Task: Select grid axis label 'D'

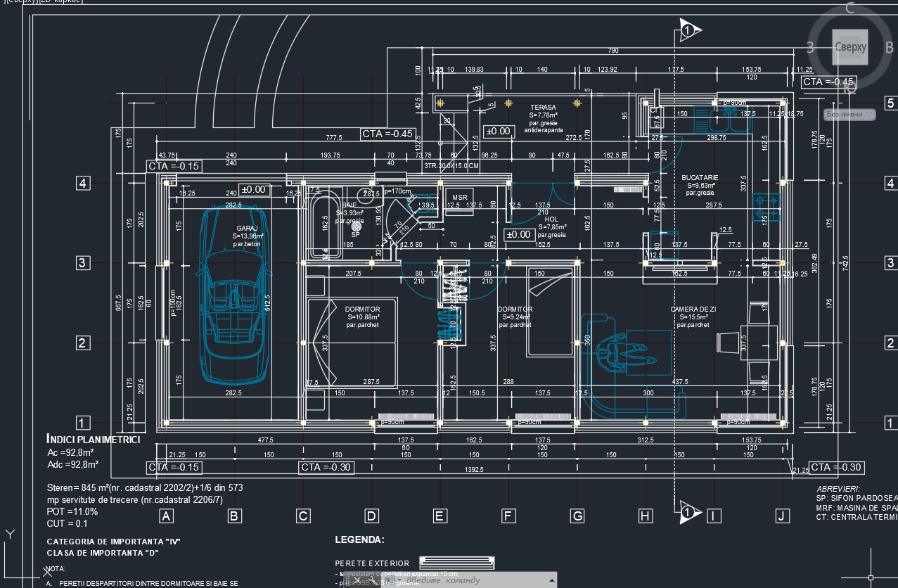Action: tap(371, 516)
